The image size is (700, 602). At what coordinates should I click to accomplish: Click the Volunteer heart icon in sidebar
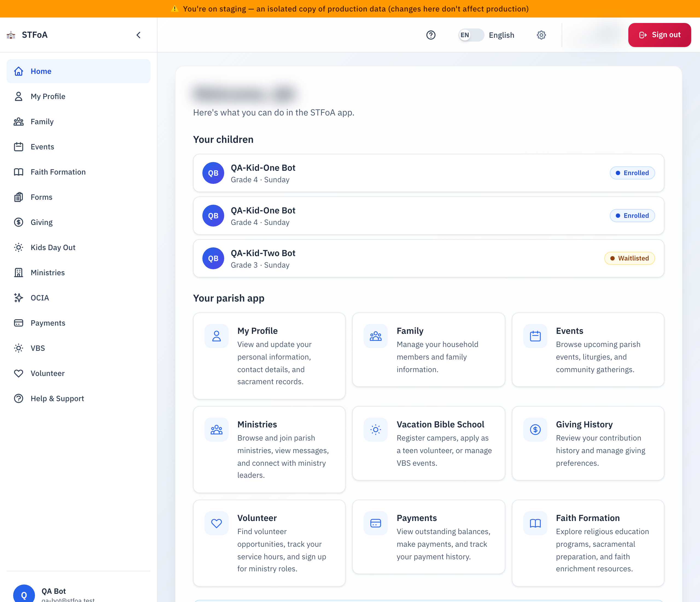(19, 373)
